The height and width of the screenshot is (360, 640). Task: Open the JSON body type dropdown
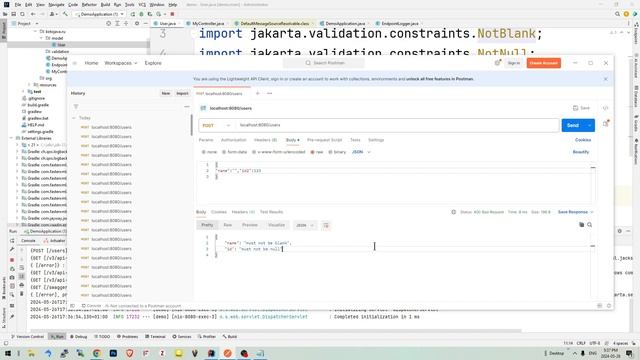click(x=361, y=152)
